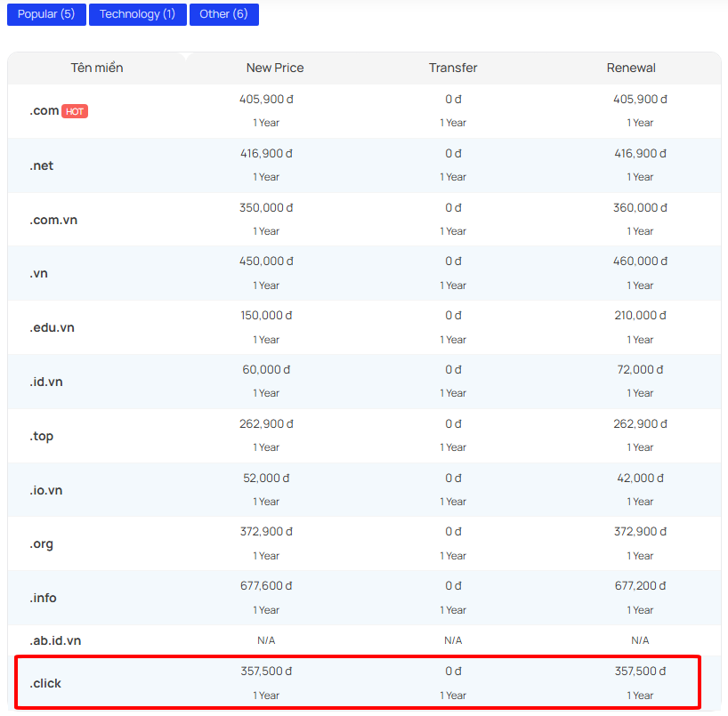Click the HOT badge beside .com

click(x=75, y=111)
